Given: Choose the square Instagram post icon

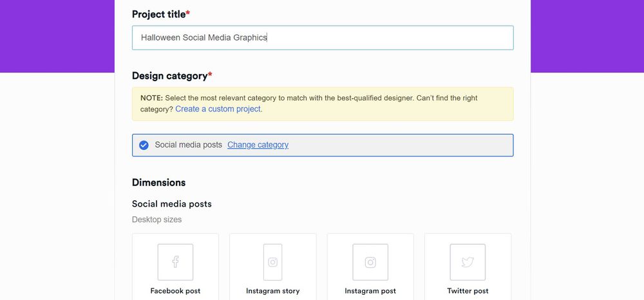Looking at the screenshot, I should [x=370, y=262].
